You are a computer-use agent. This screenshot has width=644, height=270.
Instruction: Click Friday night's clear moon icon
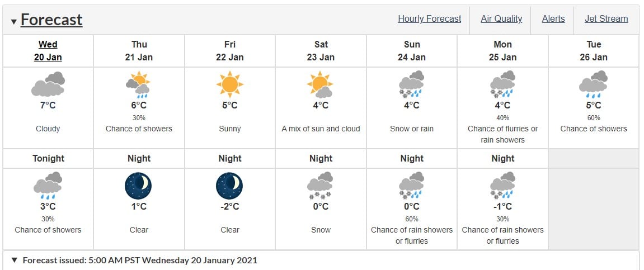click(229, 186)
